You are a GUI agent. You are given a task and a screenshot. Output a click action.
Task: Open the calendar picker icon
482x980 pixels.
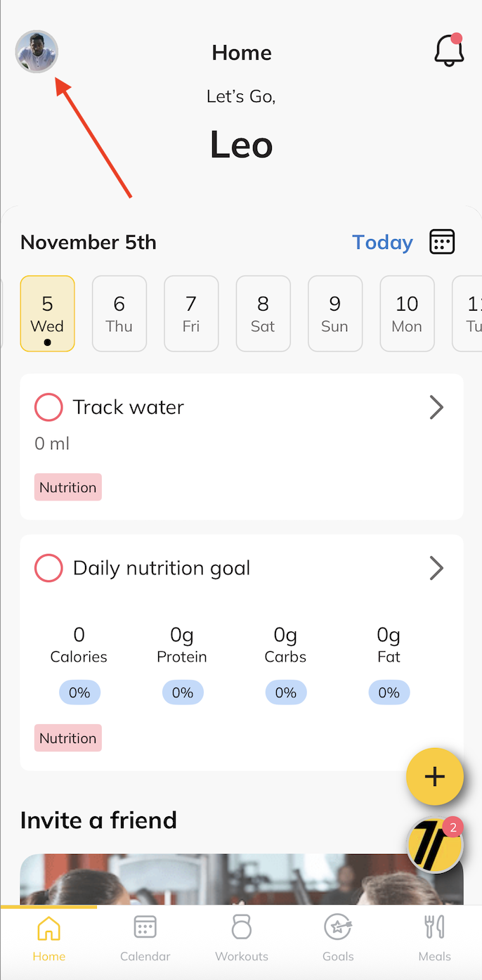click(442, 242)
